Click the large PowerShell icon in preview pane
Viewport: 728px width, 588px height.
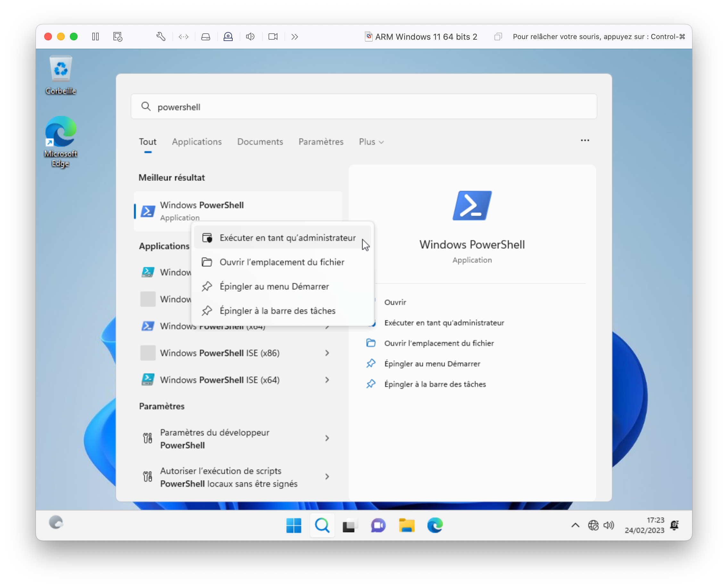click(x=472, y=205)
